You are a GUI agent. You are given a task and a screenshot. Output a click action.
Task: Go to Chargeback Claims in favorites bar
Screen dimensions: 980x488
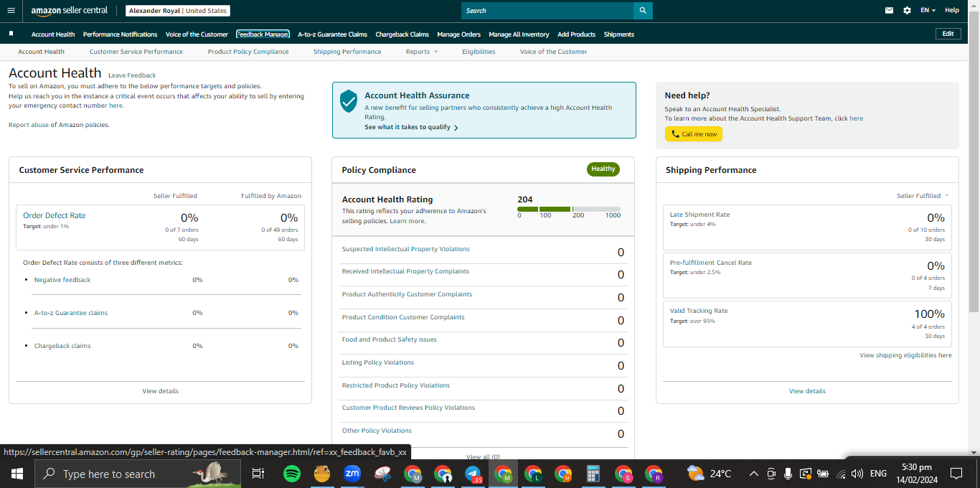pyautogui.click(x=402, y=34)
